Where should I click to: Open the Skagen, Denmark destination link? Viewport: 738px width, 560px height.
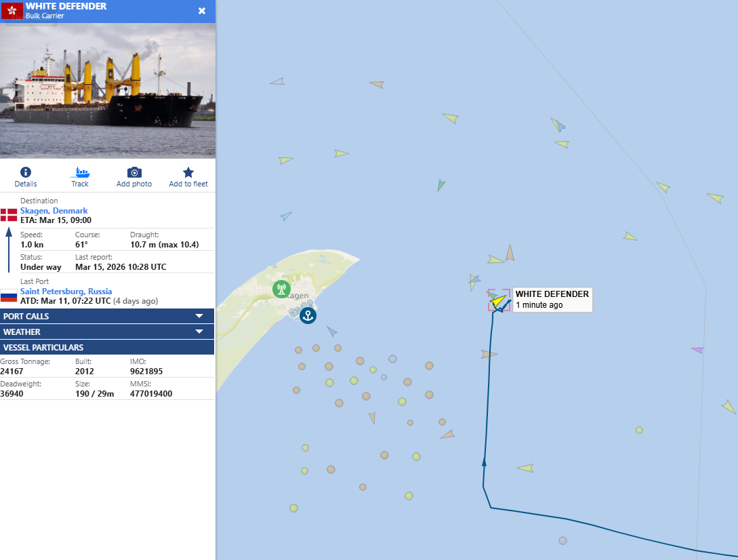(54, 211)
